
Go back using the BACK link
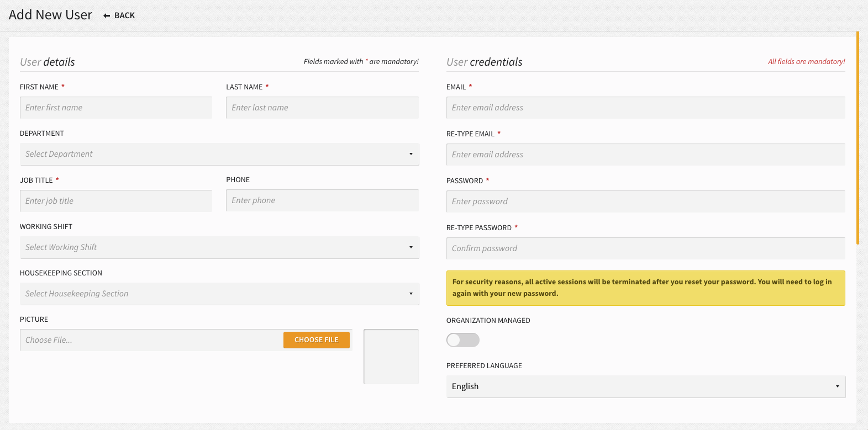pyautogui.click(x=119, y=15)
